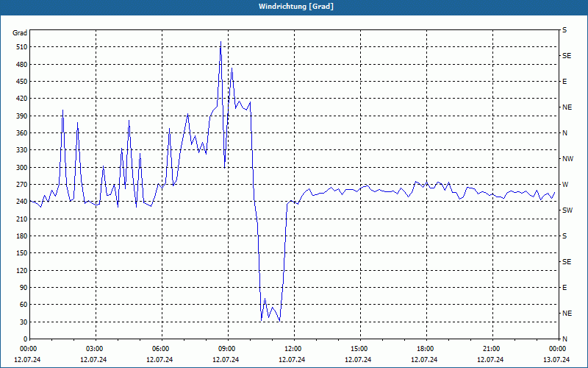Click the 00:00 label above the 13.07.24 date
The image size is (588, 368).
click(559, 349)
